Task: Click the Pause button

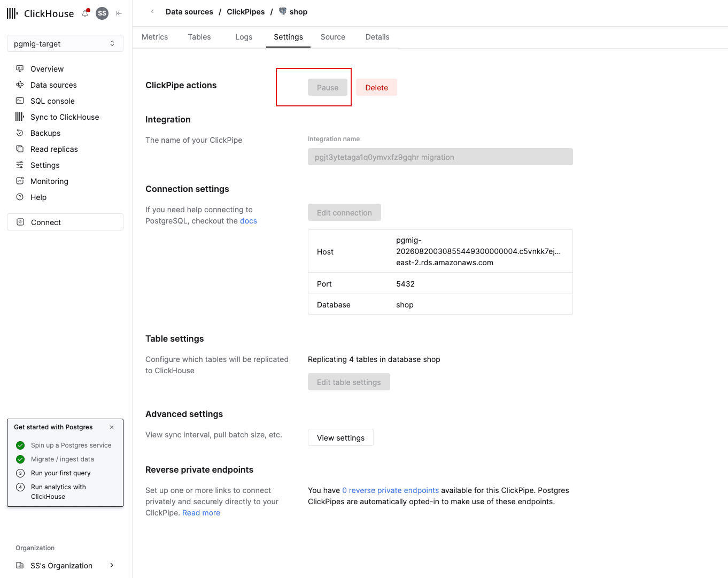Action: pyautogui.click(x=328, y=88)
